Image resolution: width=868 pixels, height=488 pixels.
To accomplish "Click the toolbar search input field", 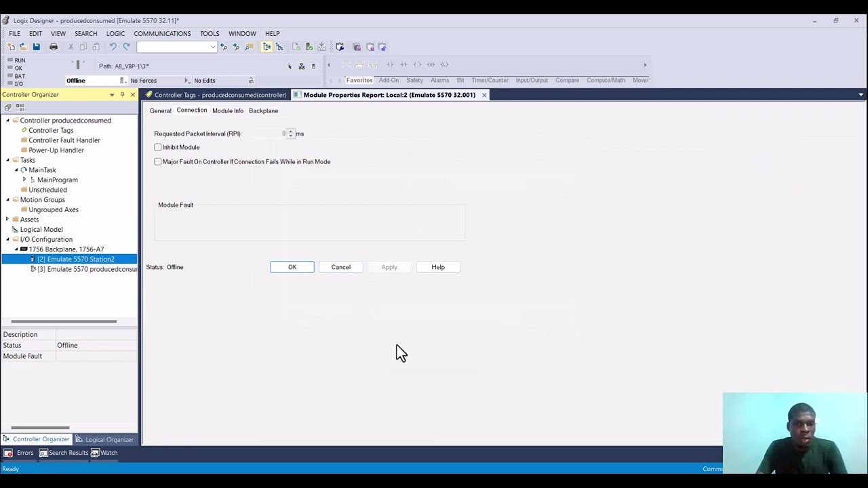I will (173, 47).
